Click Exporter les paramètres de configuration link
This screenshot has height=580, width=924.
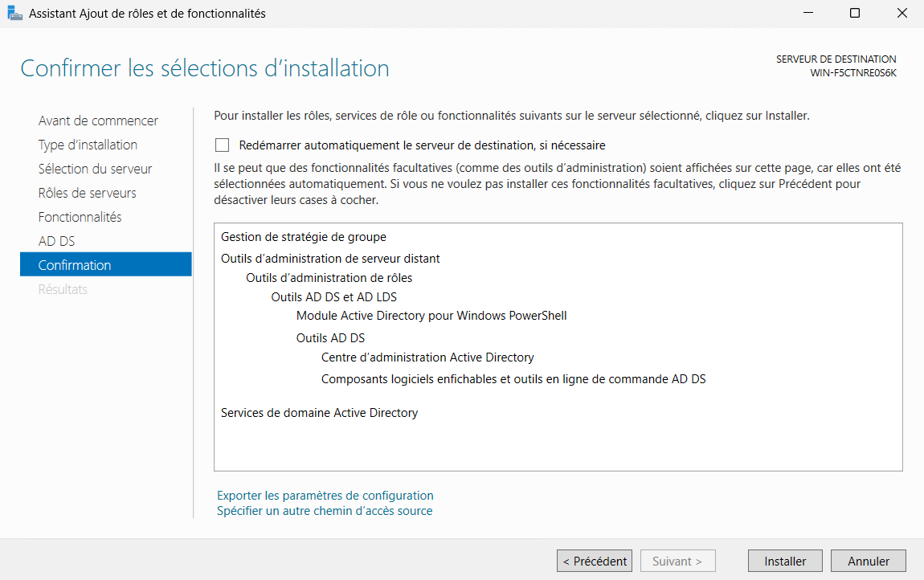(325, 496)
